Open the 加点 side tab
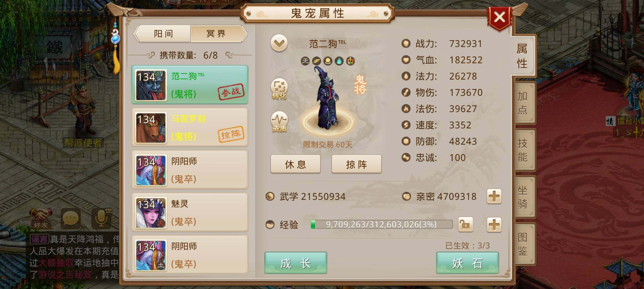 tap(523, 103)
